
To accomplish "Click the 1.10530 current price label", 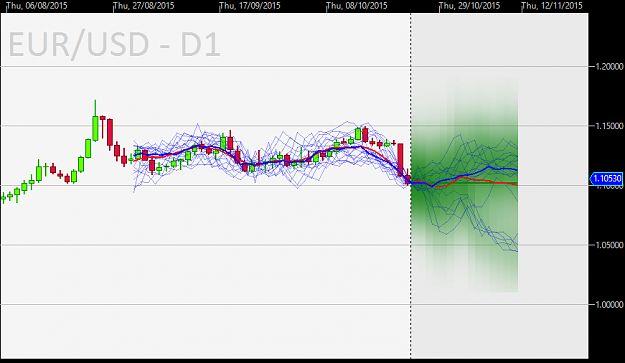I will (606, 178).
